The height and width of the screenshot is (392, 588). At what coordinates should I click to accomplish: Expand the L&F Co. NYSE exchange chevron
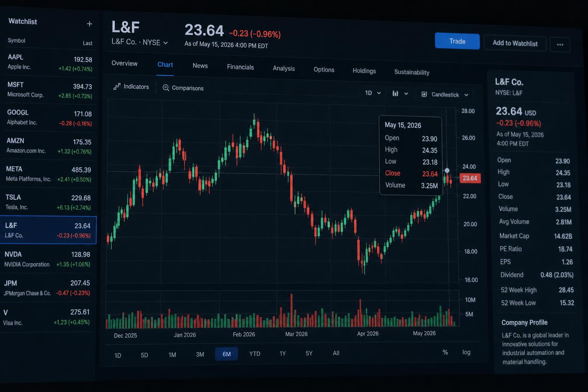[165, 43]
